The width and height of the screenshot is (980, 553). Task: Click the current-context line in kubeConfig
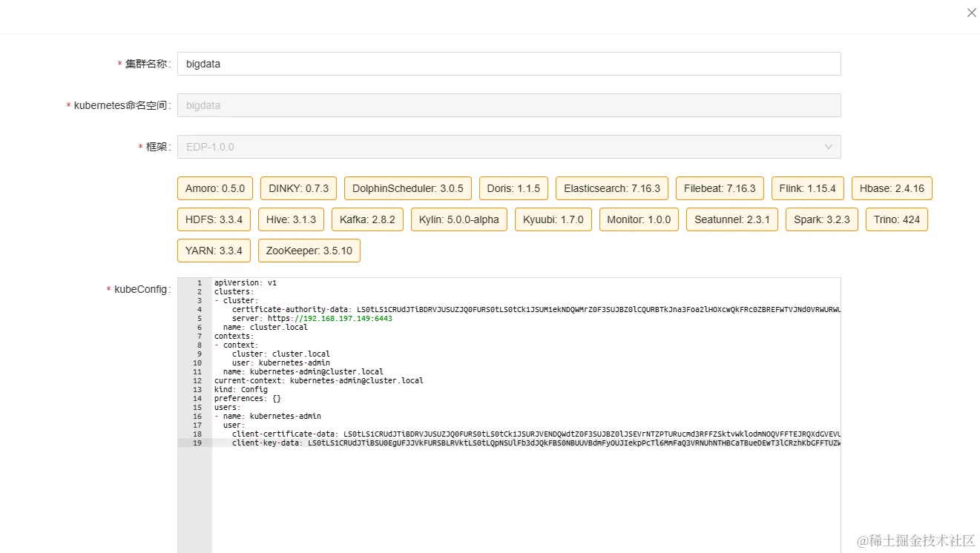319,381
